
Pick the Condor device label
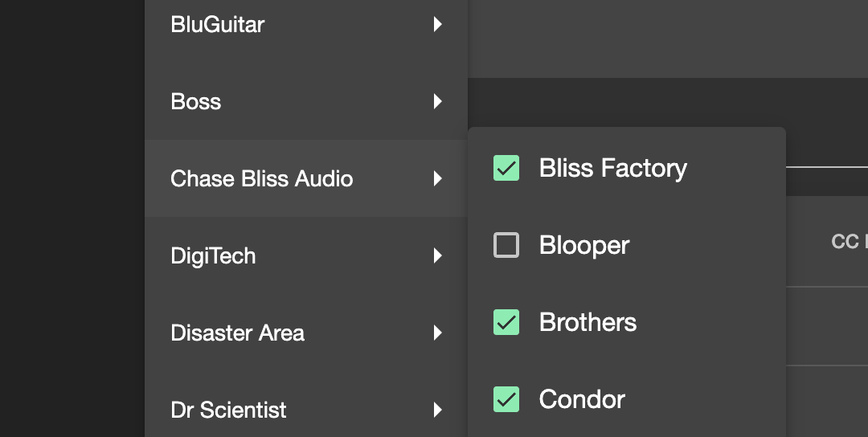583,400
